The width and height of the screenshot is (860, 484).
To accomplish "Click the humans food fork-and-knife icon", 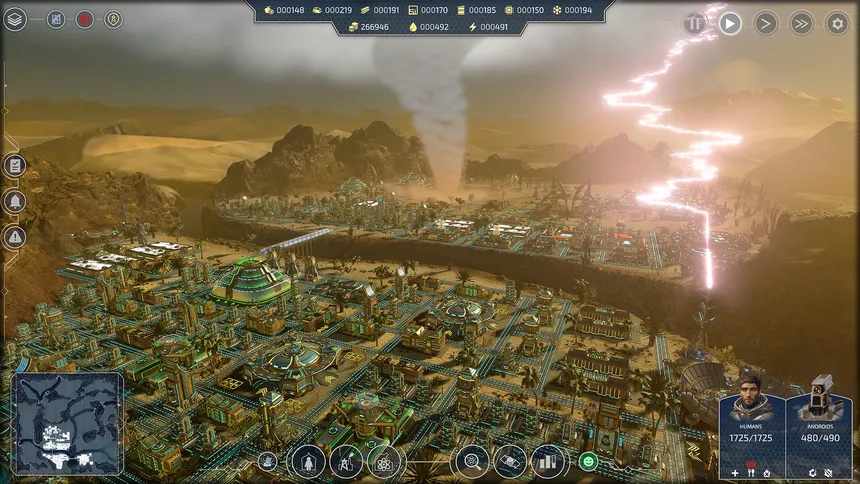I will [751, 473].
